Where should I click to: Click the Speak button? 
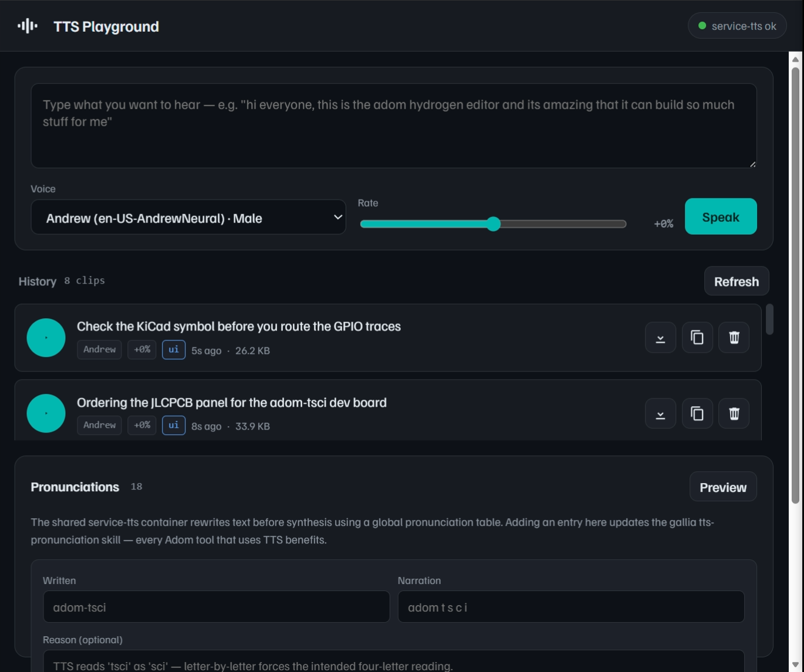[x=721, y=217]
